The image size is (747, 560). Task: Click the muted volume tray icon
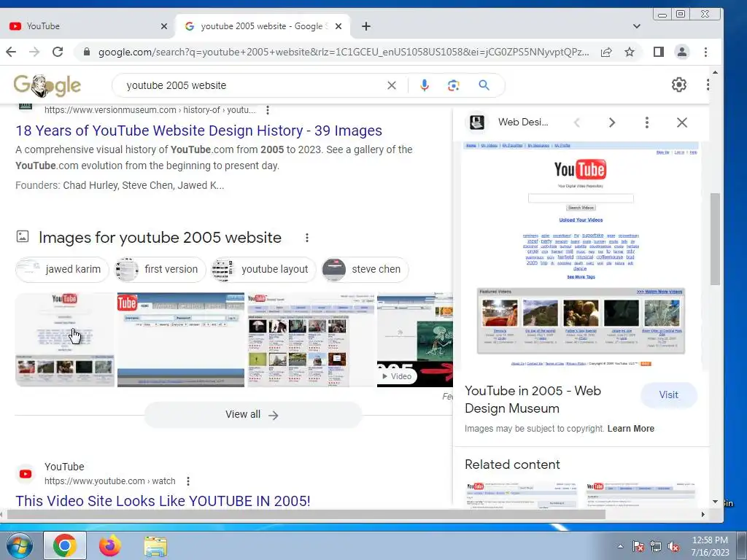pos(673,547)
